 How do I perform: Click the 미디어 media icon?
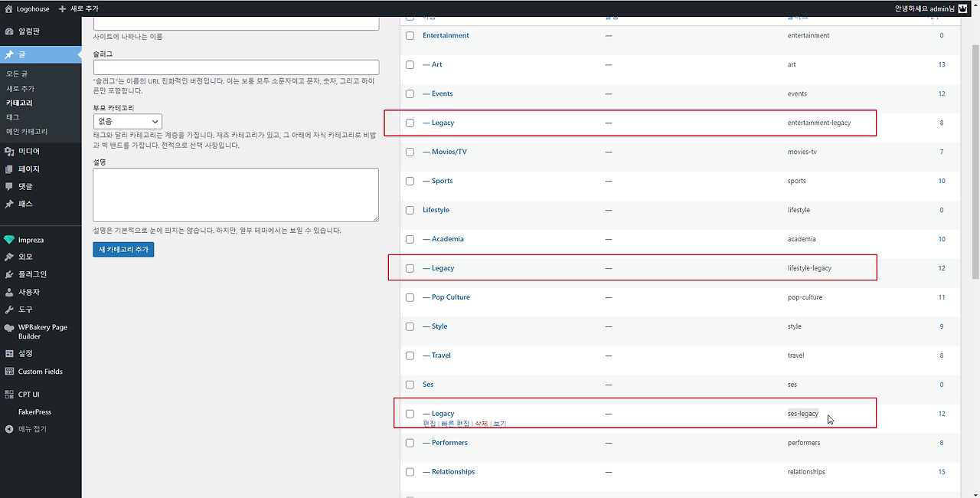(9, 152)
